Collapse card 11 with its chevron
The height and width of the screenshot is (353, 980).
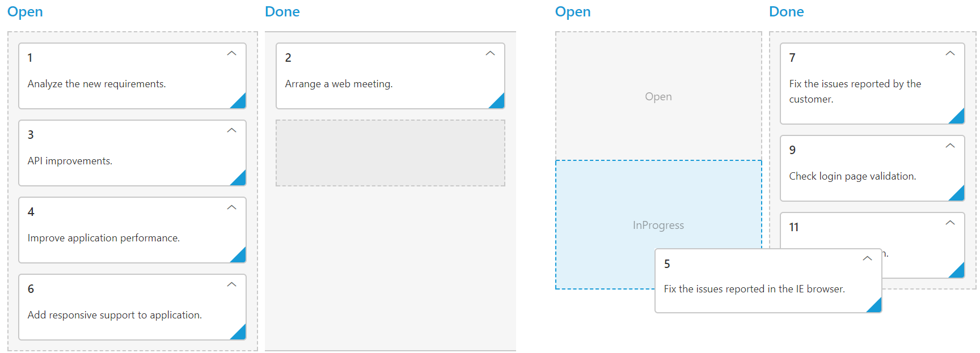pos(950,223)
